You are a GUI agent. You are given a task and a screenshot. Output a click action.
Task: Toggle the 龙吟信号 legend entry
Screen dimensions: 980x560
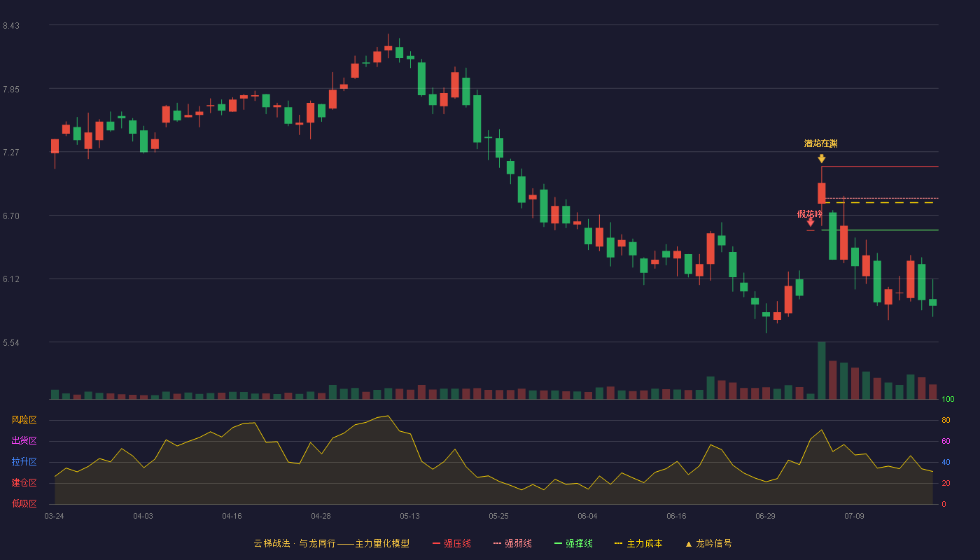(708, 543)
